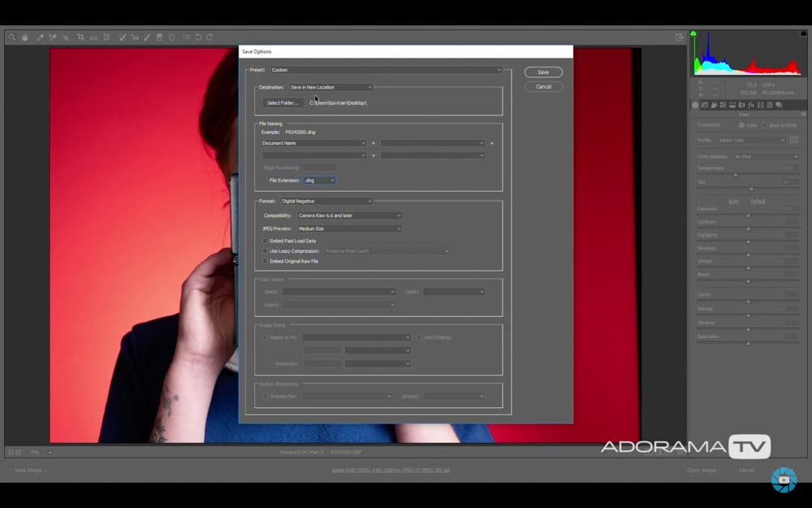Expand the Destination dropdown
The image size is (812, 508).
[x=330, y=87]
